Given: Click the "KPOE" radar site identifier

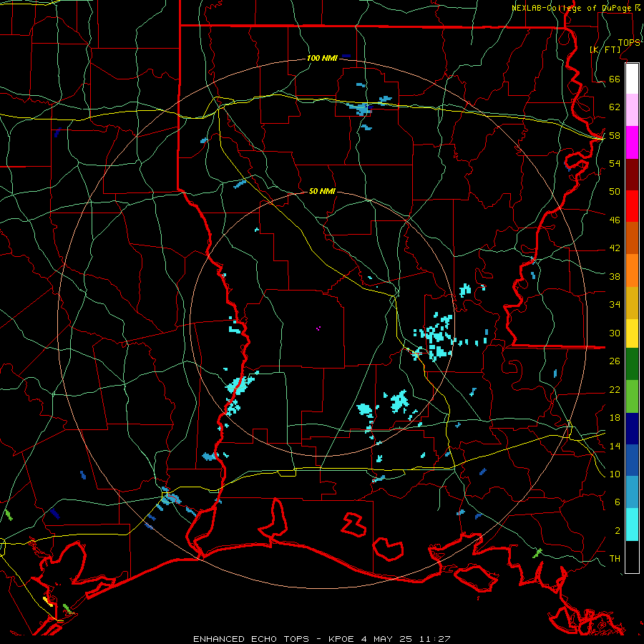Looking at the screenshot, I should pyautogui.click(x=341, y=639).
